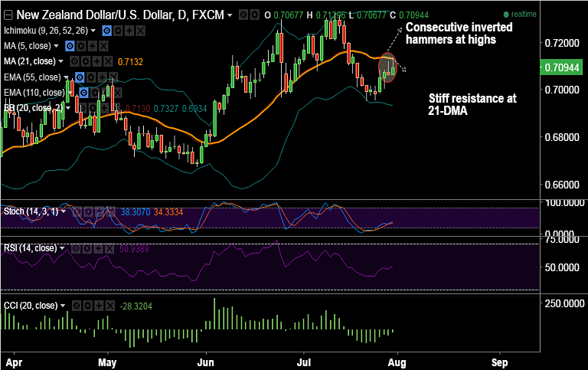The width and height of the screenshot is (588, 370).
Task: Click the plus icon beside EMA (55, close)
Action: pos(103,77)
